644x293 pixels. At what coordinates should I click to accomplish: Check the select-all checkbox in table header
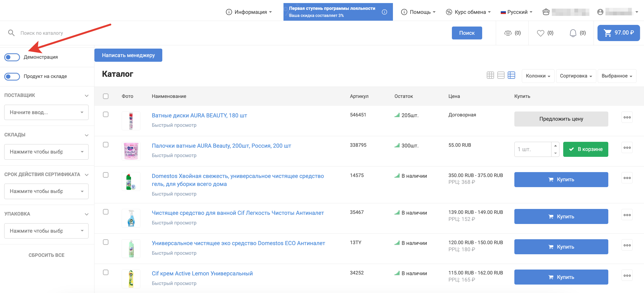(105, 96)
